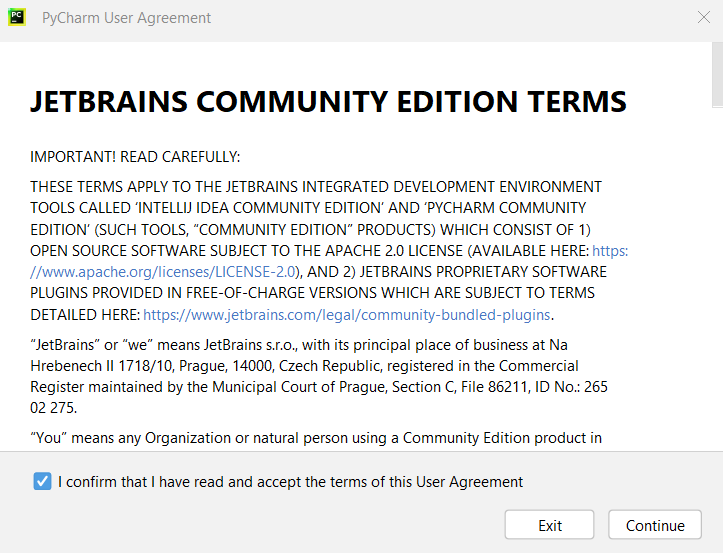Open the Apache LICENSE-2.0 link
The height and width of the screenshot is (553, 723).
tap(162, 272)
